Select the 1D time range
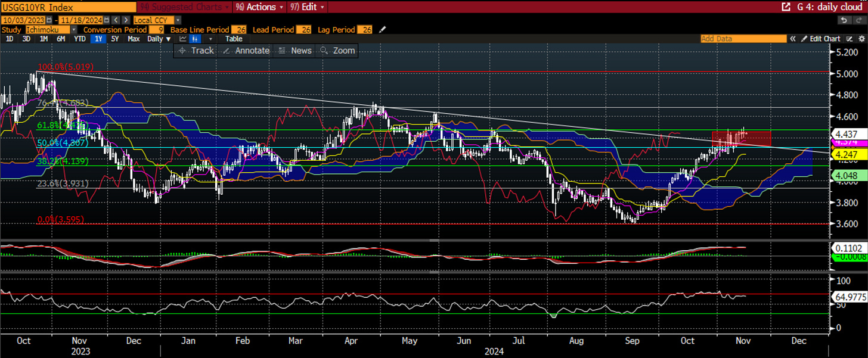868x358 pixels. [10, 39]
